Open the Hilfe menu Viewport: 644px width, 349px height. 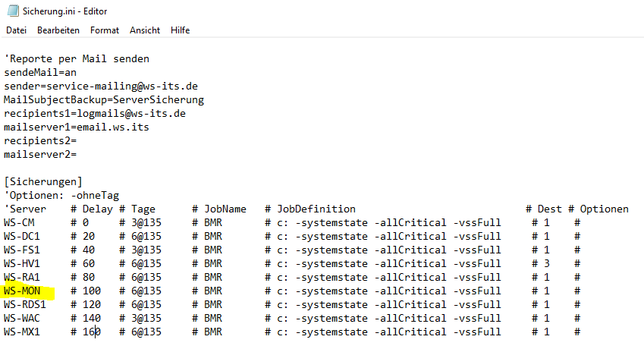[181, 30]
